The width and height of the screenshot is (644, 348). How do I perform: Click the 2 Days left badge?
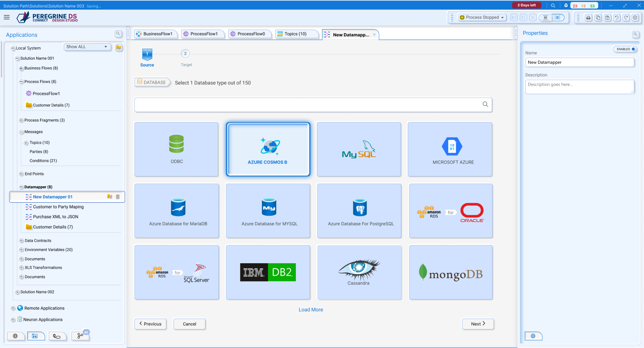pos(526,5)
